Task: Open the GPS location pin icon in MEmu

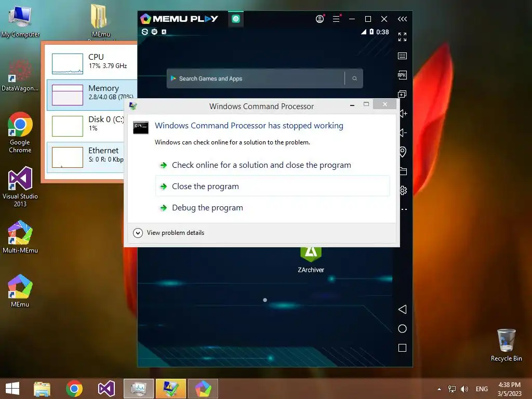Action: (x=403, y=152)
